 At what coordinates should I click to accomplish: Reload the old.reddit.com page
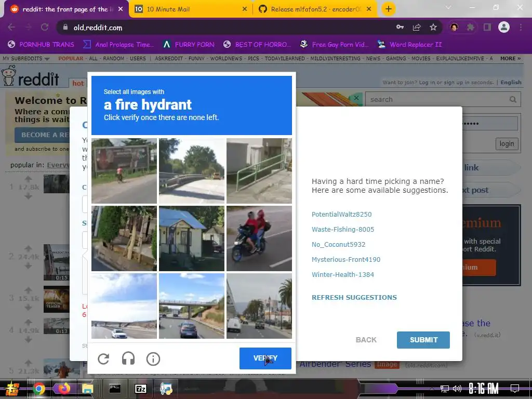point(45,28)
